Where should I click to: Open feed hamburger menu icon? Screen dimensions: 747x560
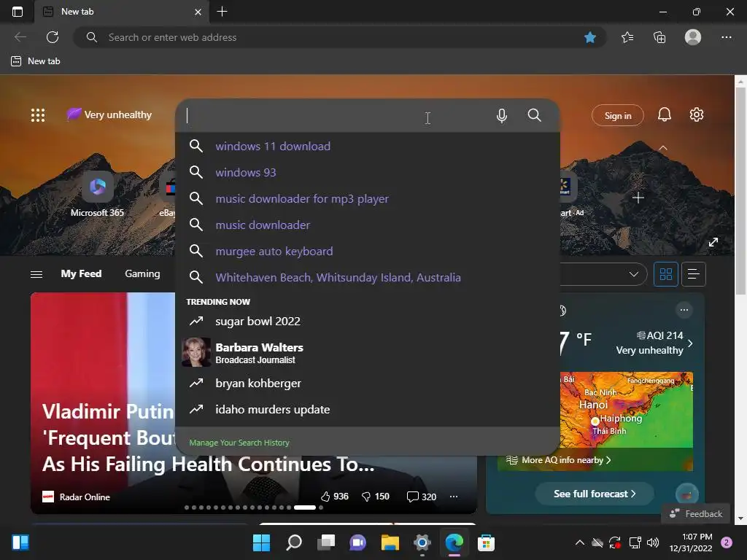(36, 274)
